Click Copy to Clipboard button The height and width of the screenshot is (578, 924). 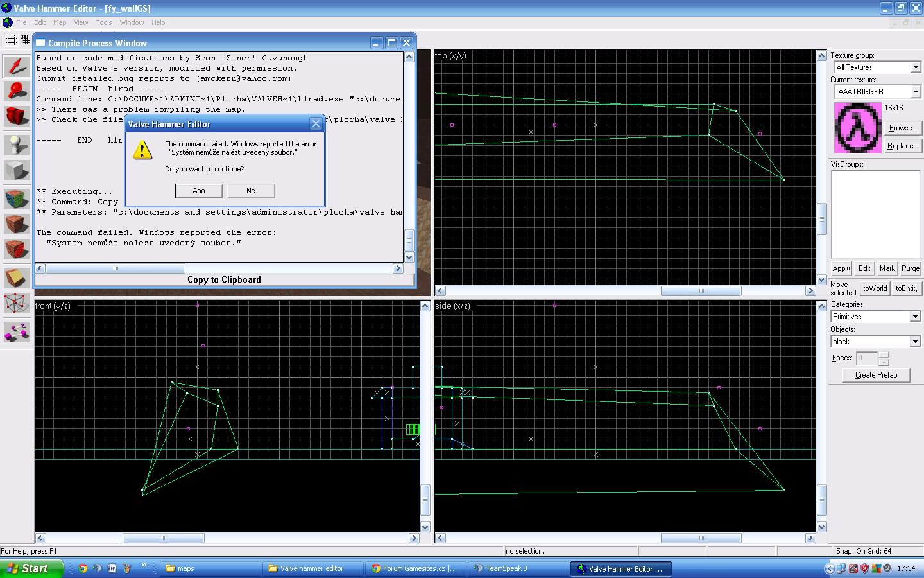pyautogui.click(x=224, y=279)
